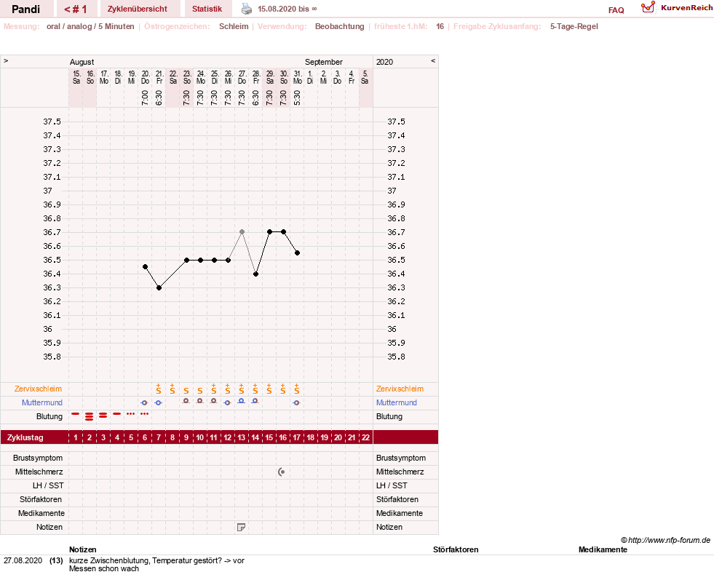Screen dimensions: 714x588
Task: Click bleeding marker on cycle day 1
Action: [76, 413]
